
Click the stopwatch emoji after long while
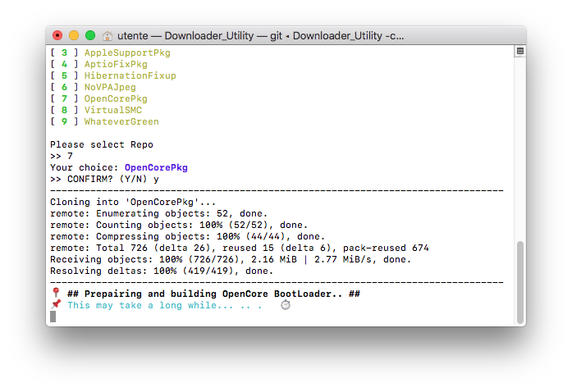click(x=286, y=304)
